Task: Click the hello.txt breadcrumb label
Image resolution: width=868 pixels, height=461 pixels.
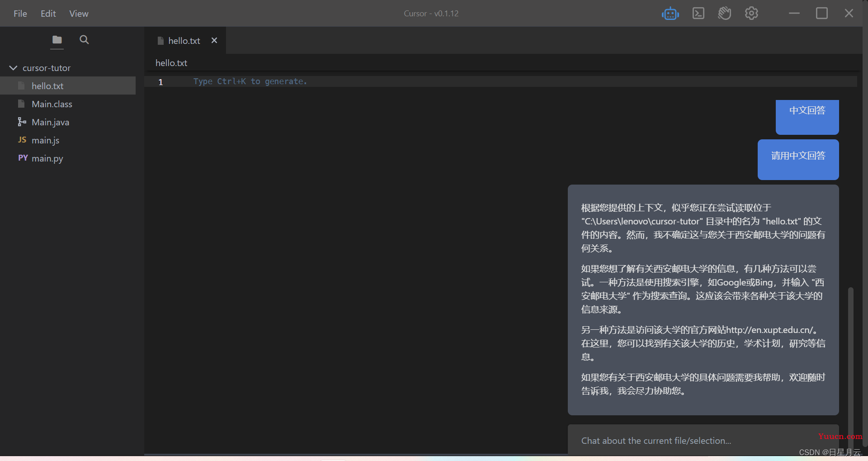Action: tap(171, 63)
